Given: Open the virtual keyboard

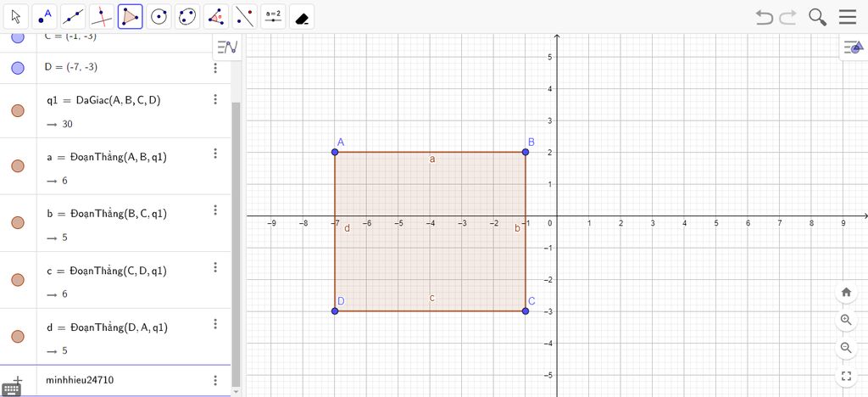Looking at the screenshot, I should click(11, 389).
